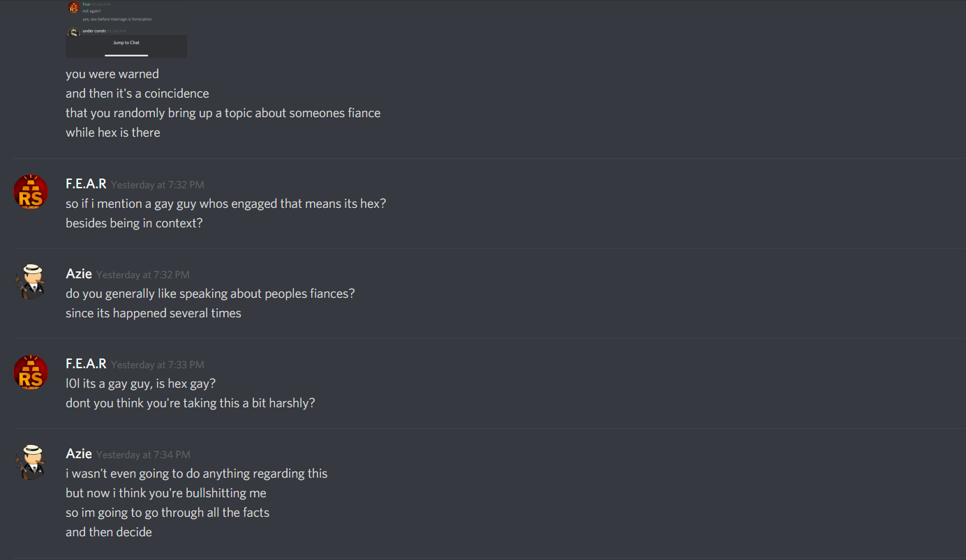Click the message 'you were warned'

(112, 74)
